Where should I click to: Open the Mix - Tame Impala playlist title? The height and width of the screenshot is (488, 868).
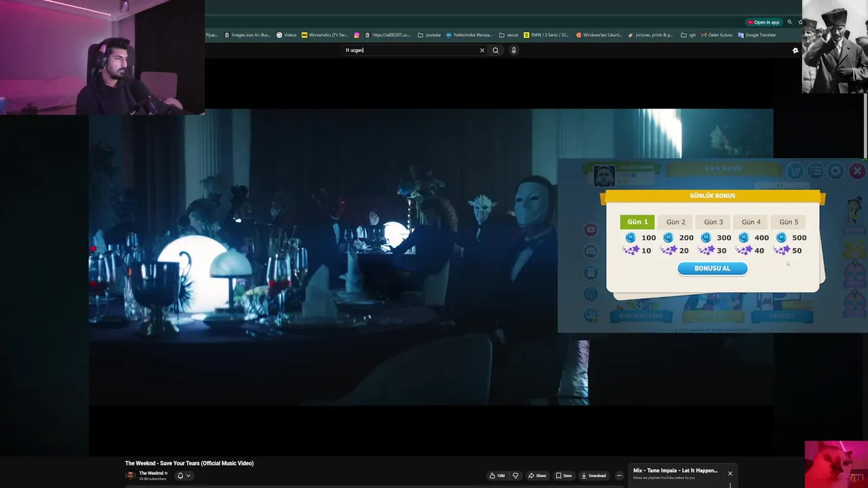click(675, 470)
